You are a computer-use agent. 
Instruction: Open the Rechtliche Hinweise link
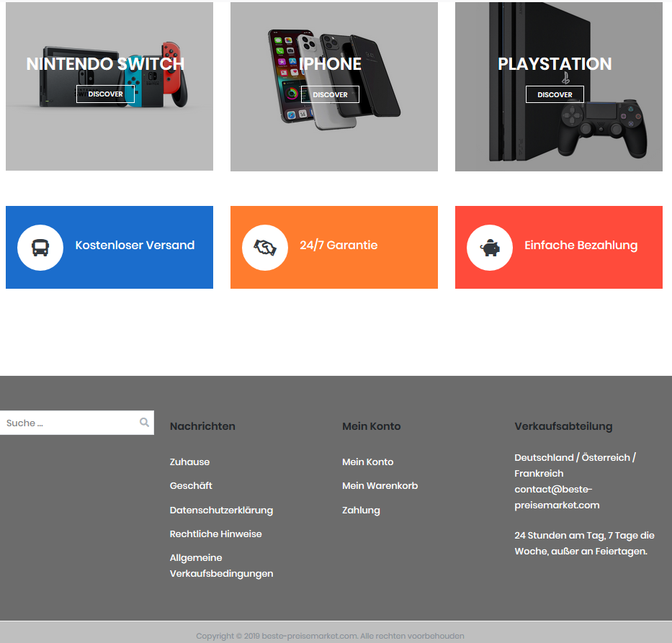click(215, 534)
